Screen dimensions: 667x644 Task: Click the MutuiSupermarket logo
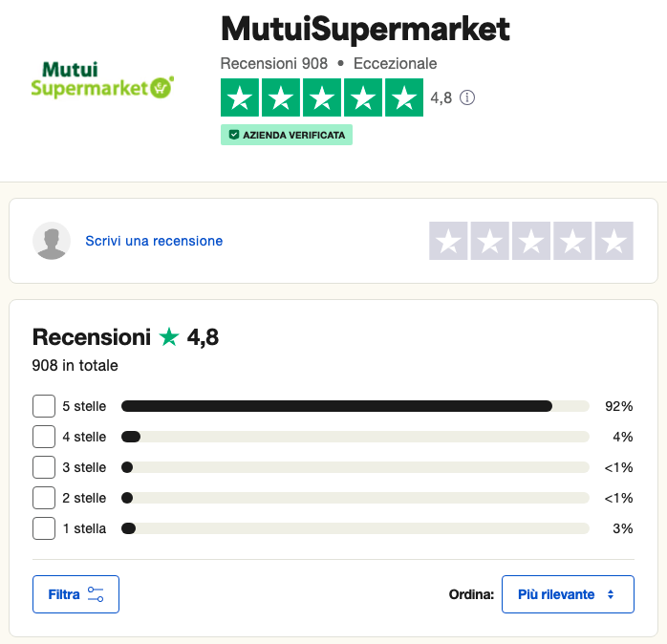coord(102,80)
